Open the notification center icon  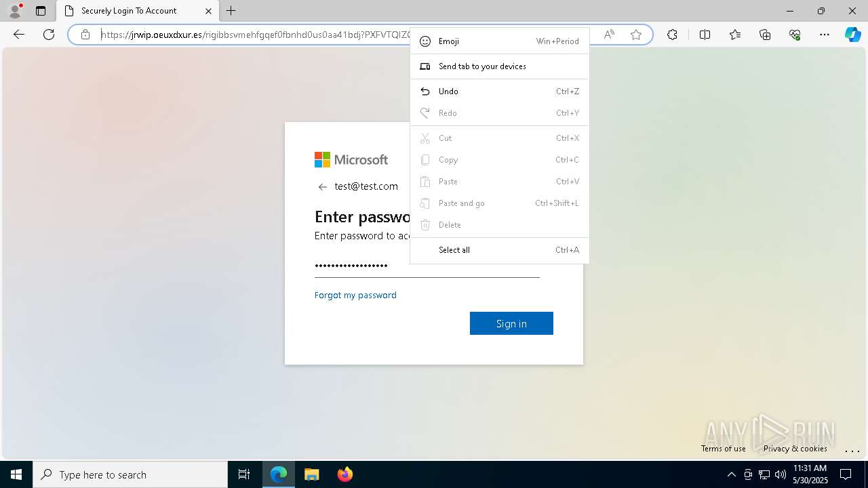click(846, 474)
